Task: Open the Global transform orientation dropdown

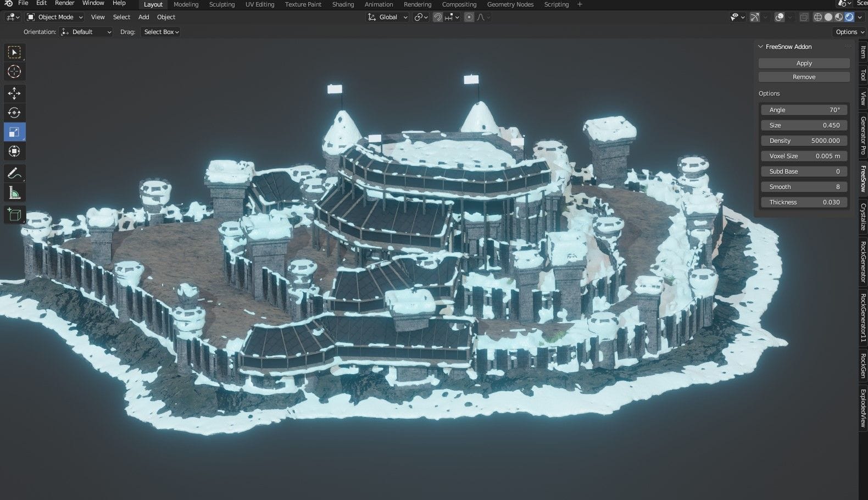Action: [x=388, y=17]
